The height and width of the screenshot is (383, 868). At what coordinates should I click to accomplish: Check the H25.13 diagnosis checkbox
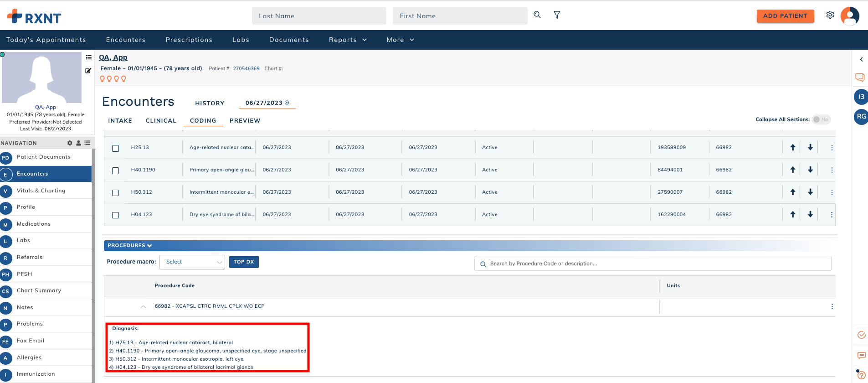pos(116,148)
